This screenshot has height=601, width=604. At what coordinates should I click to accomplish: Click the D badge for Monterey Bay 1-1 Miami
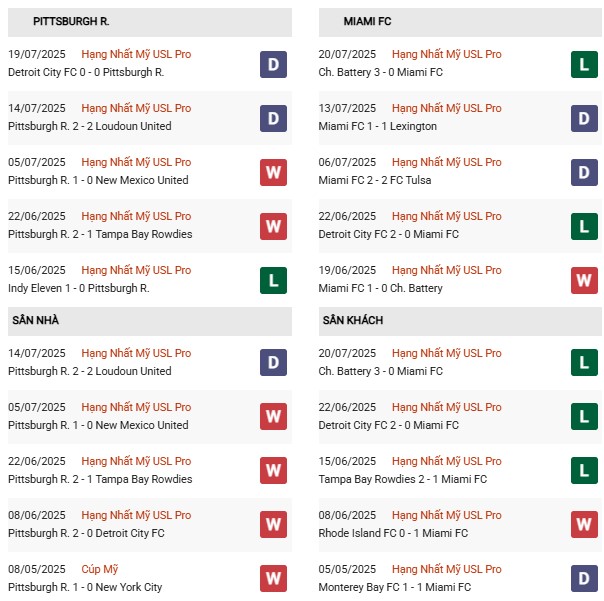584,577
